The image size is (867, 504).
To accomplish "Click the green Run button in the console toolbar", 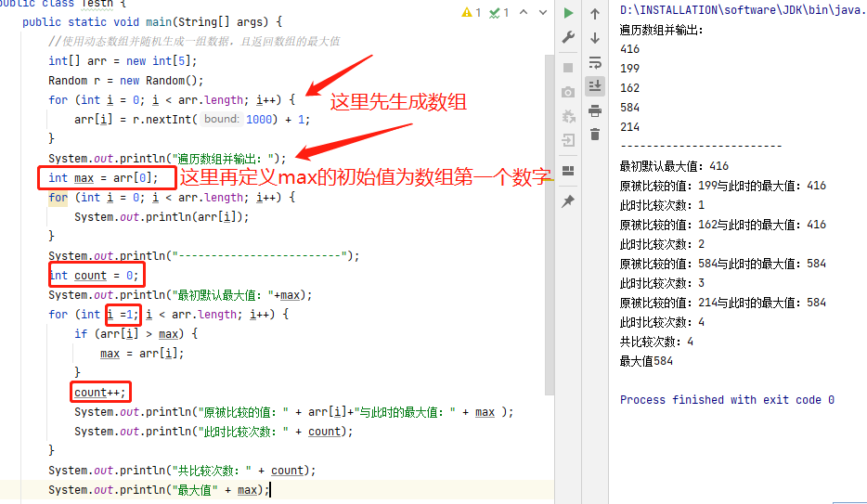I will click(x=568, y=13).
